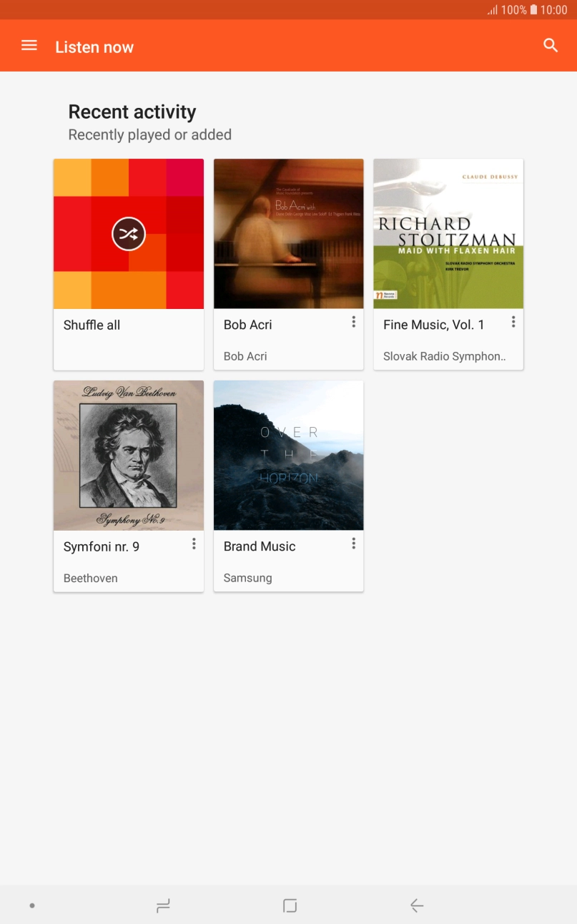This screenshot has width=577, height=924.
Task: Open Fine Music, Vol. 1 overflow menu
Action: (x=513, y=323)
